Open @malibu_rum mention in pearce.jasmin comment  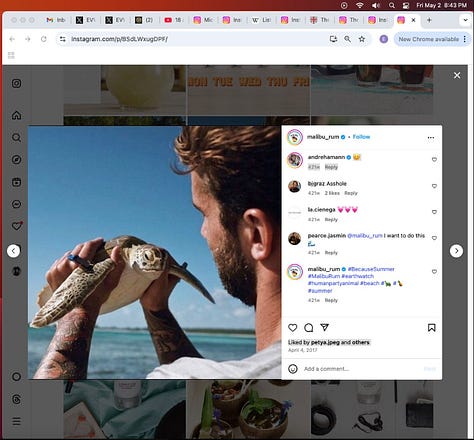coord(365,236)
